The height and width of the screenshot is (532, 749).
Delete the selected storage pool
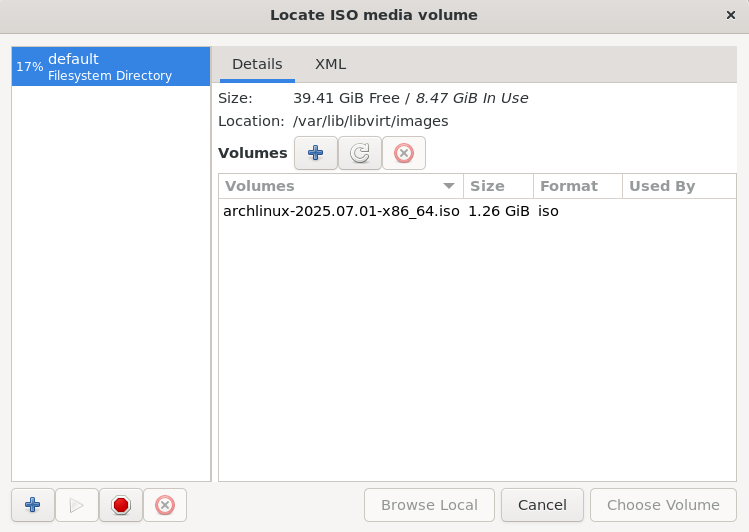[165, 505]
